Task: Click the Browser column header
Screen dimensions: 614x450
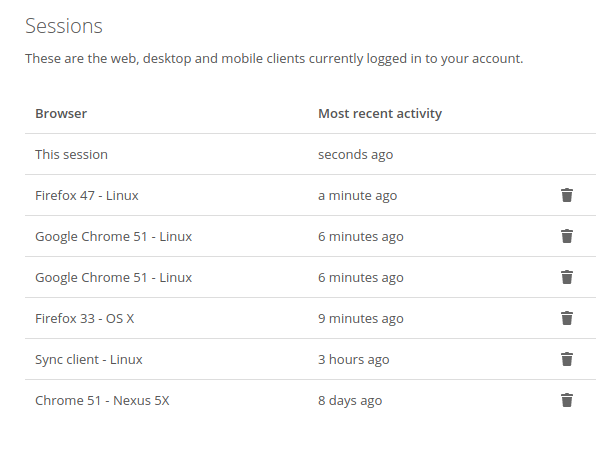Action: [61, 113]
